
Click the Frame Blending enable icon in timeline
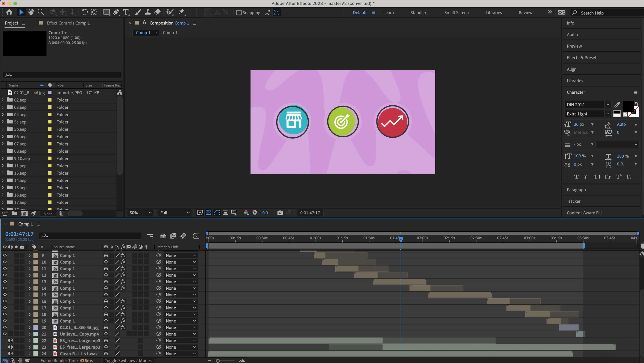click(173, 236)
